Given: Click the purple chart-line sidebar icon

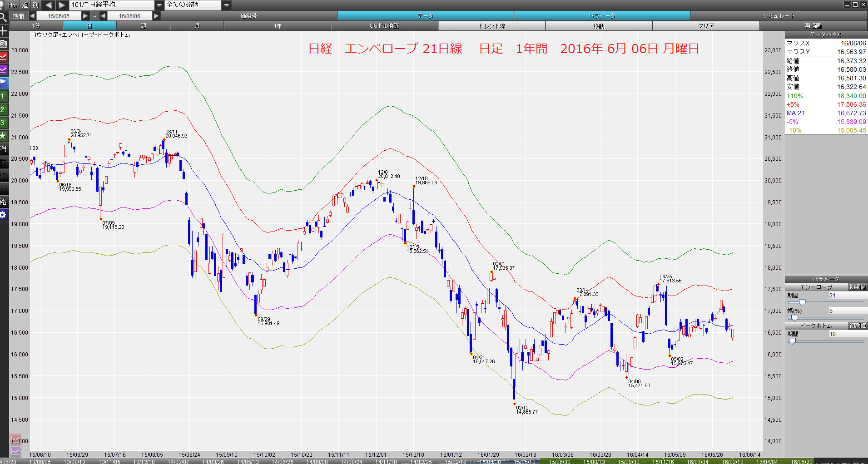Looking at the screenshot, I should pyautogui.click(x=4, y=70).
